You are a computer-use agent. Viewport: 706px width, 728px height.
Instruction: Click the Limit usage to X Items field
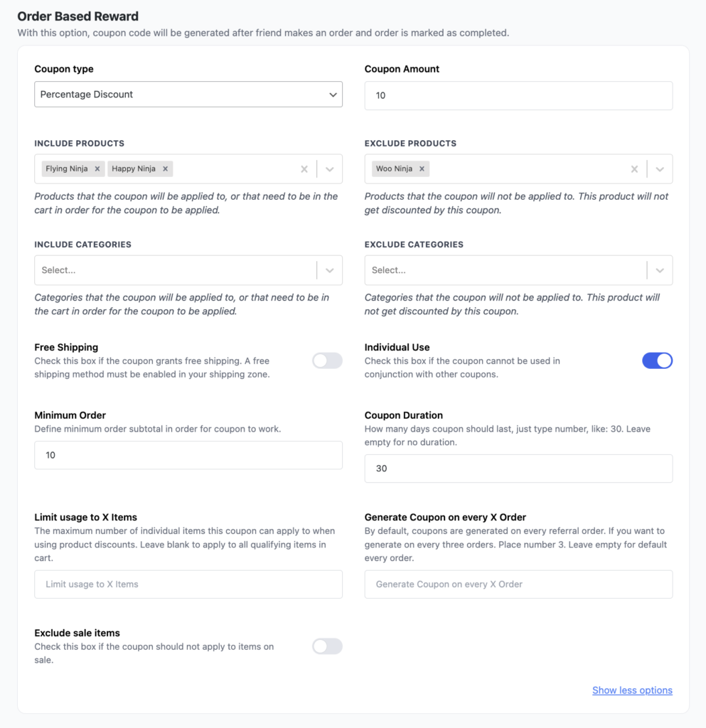(188, 583)
